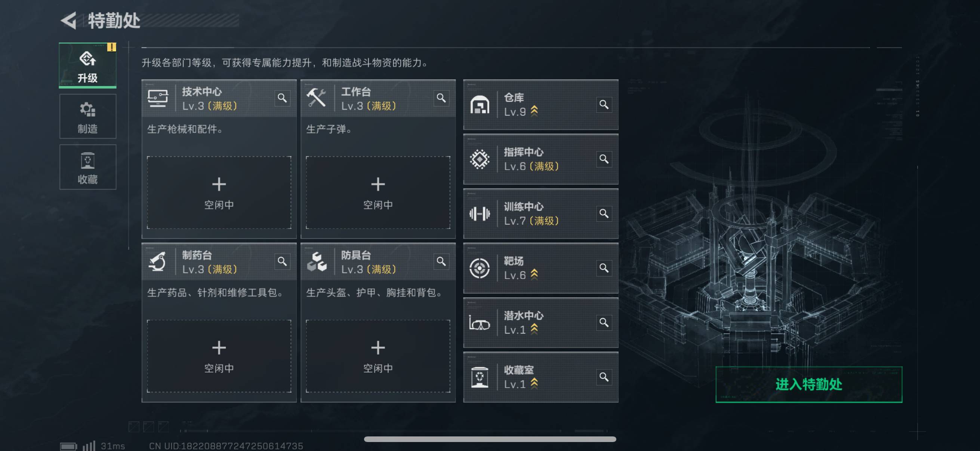
Task: View 防具台 details with magnifier icon
Action: (441, 261)
